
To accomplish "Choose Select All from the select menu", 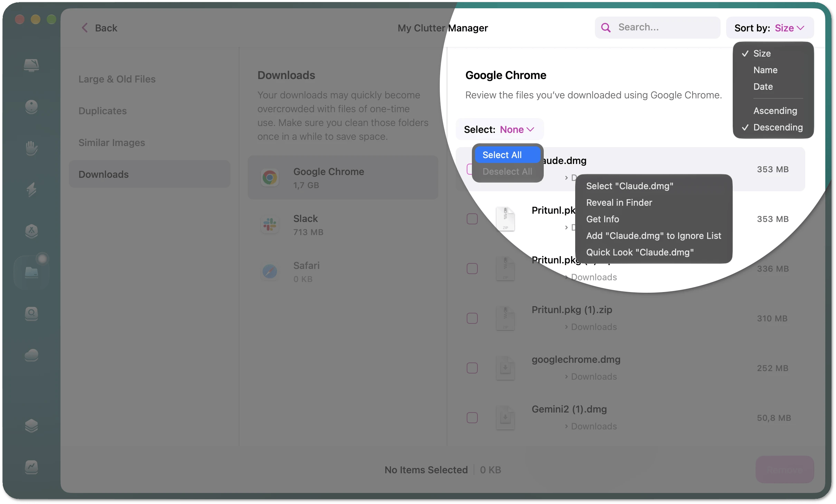I will click(x=507, y=155).
